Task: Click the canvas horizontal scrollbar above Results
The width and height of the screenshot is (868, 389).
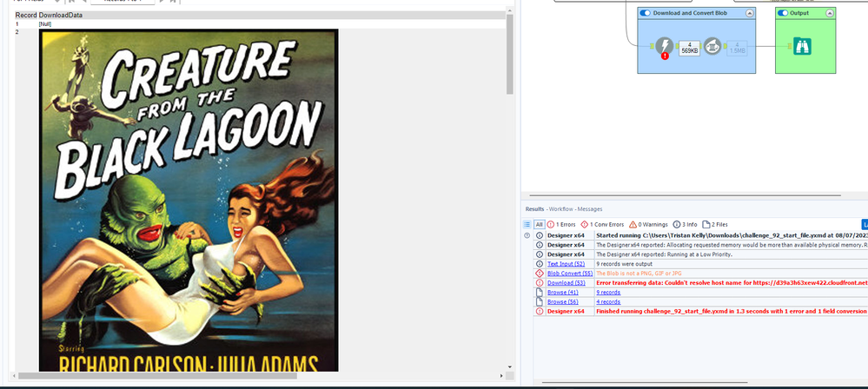Action: click(685, 194)
